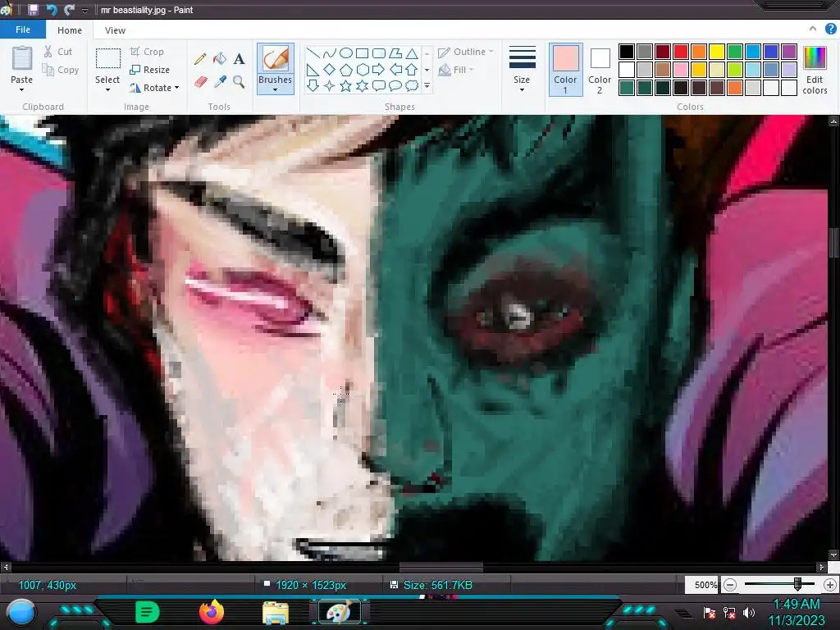Click the Cut button

(x=58, y=52)
